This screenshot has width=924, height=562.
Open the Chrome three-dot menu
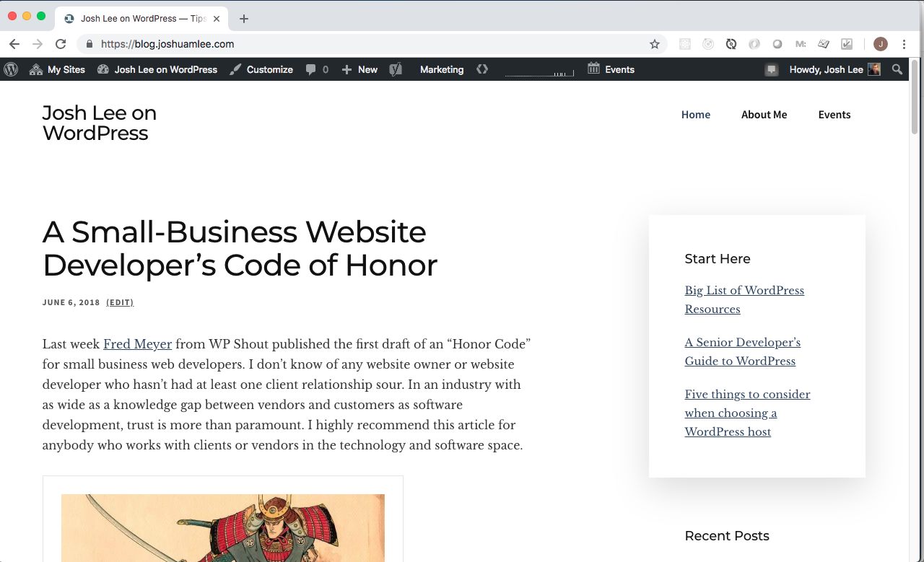pos(904,44)
